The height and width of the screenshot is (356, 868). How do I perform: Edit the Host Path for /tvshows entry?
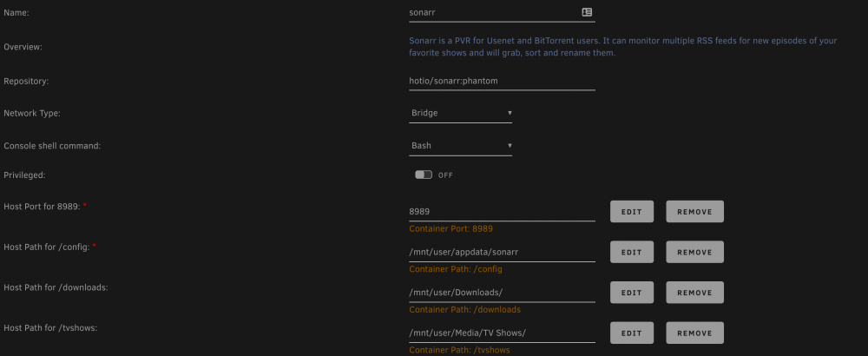tap(632, 333)
